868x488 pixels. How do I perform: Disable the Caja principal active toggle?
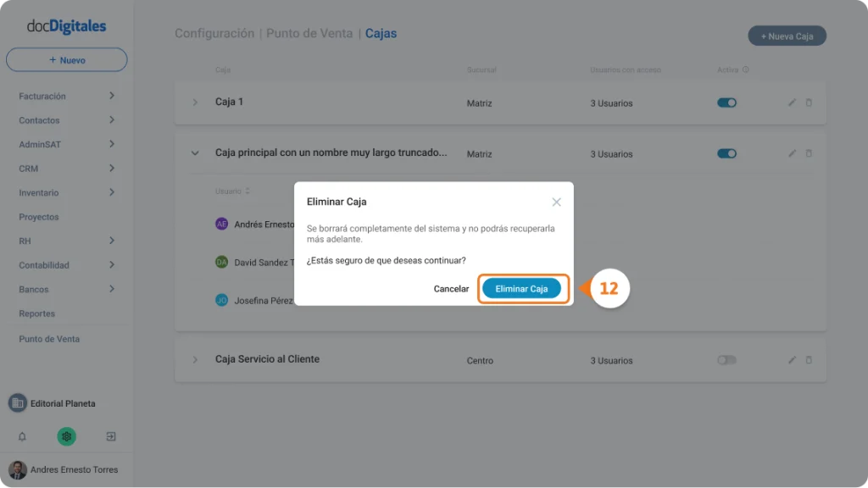point(726,153)
